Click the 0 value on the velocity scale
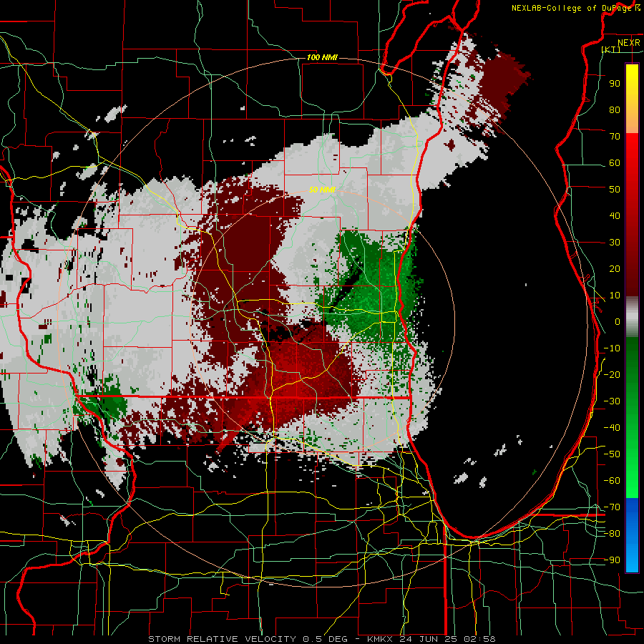This screenshot has width=644, height=644. point(618,321)
